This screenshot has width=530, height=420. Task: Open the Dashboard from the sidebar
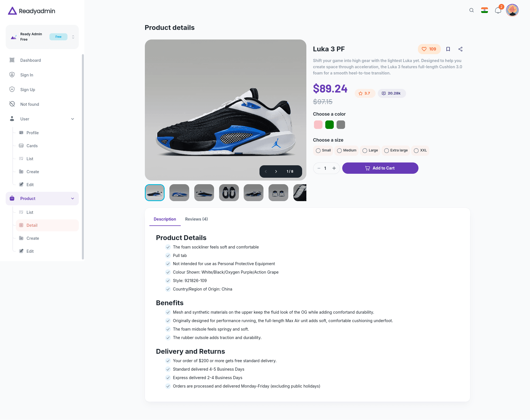tap(30, 60)
